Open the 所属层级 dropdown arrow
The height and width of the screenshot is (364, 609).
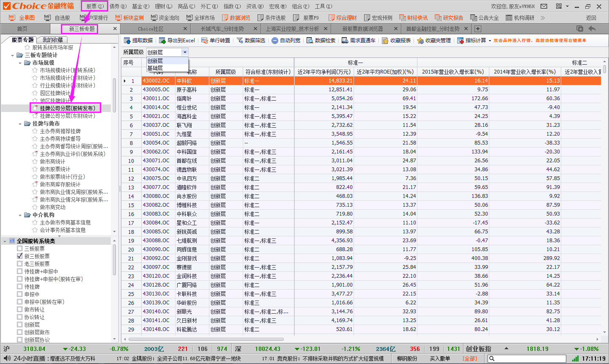[x=185, y=52]
